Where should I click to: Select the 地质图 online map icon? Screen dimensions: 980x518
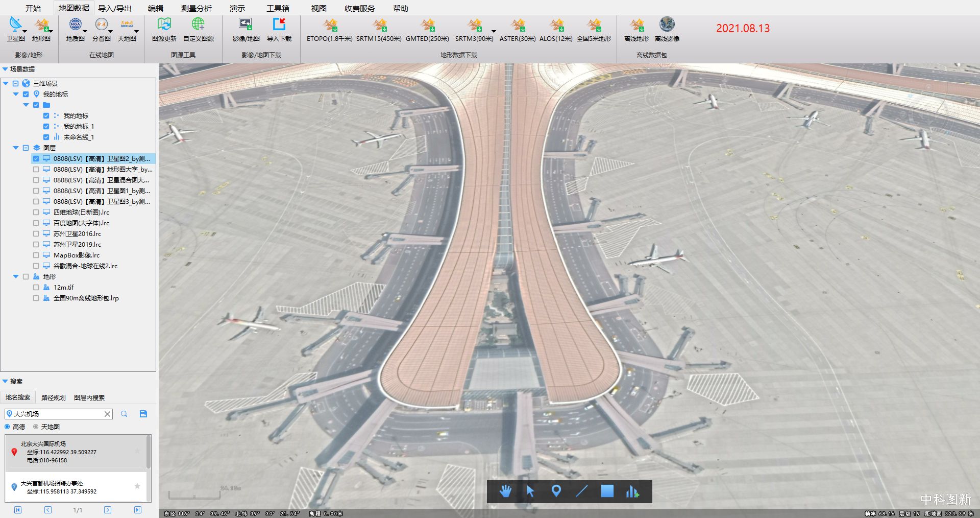coord(75,29)
